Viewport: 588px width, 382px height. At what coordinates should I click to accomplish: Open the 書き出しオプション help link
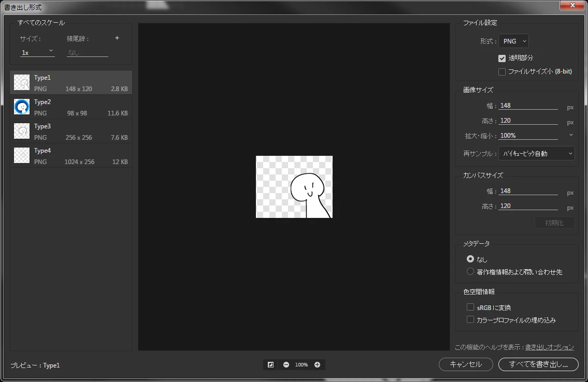click(549, 347)
